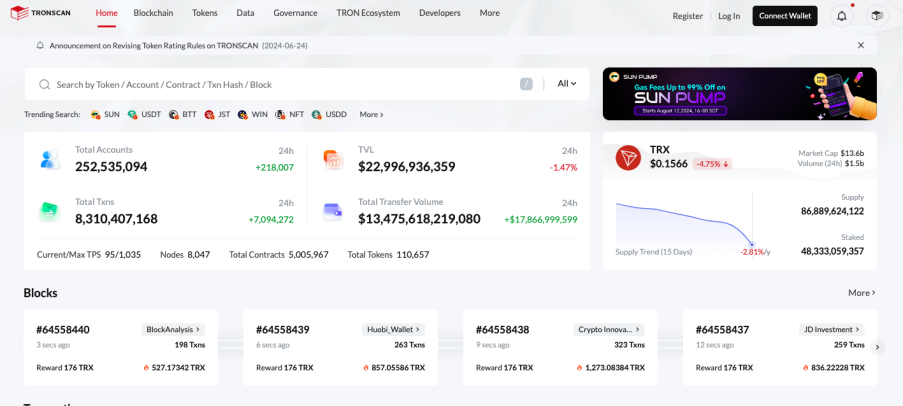Click the SUN trending token icon

coord(95,115)
